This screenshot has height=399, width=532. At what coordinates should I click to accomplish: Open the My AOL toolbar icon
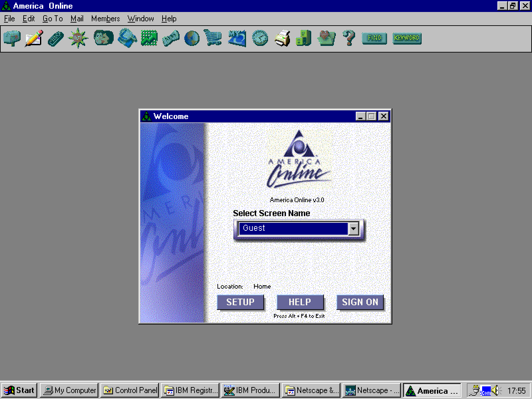[237, 38]
